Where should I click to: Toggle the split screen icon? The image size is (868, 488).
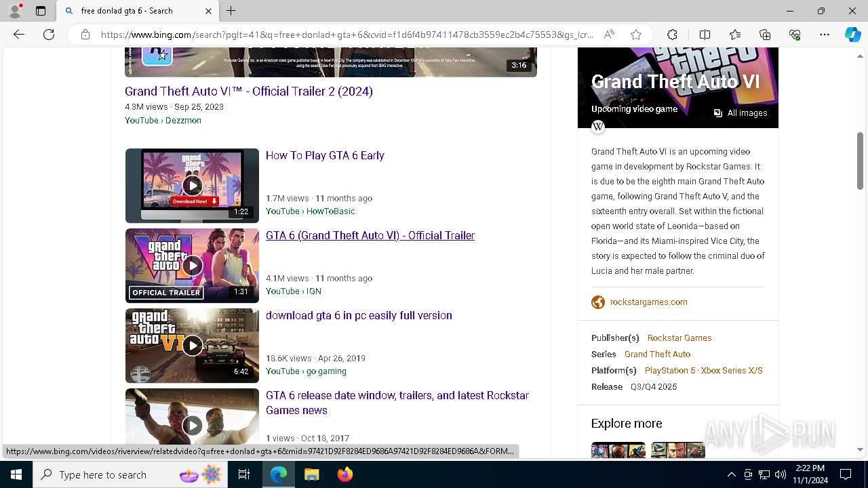[705, 35]
